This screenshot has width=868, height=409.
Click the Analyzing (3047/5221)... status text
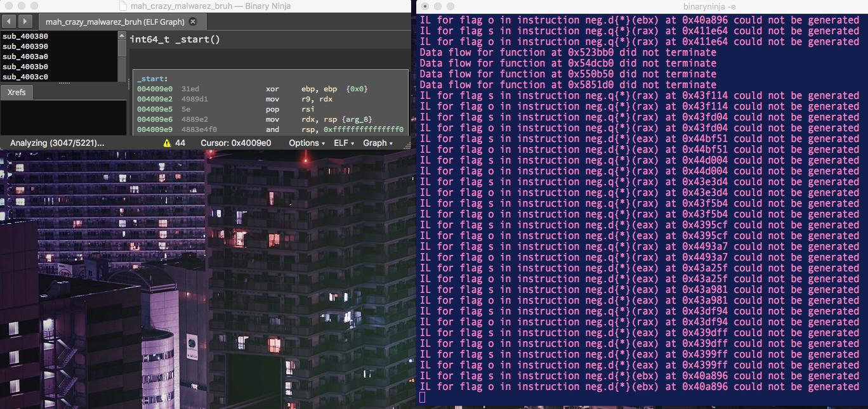(x=57, y=143)
